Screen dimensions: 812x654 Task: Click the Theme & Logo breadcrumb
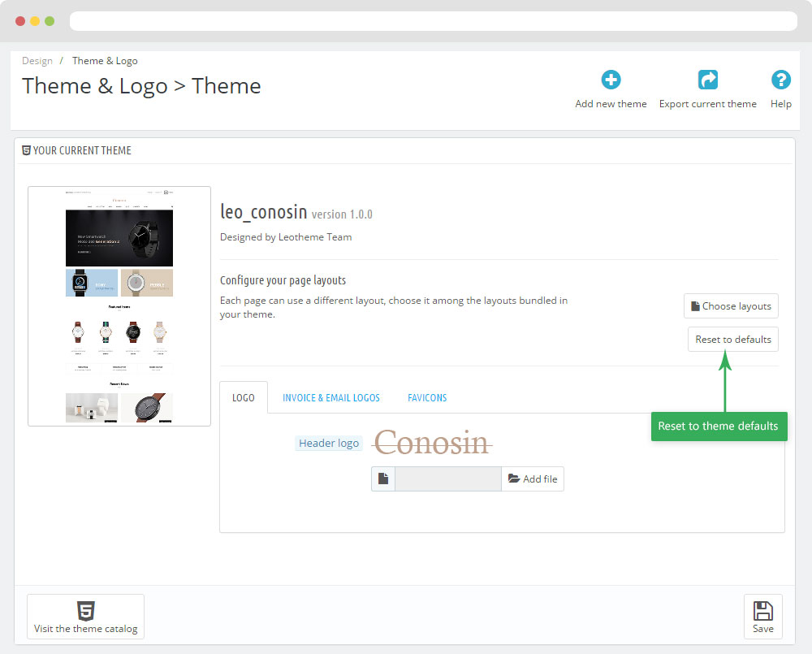click(x=105, y=61)
